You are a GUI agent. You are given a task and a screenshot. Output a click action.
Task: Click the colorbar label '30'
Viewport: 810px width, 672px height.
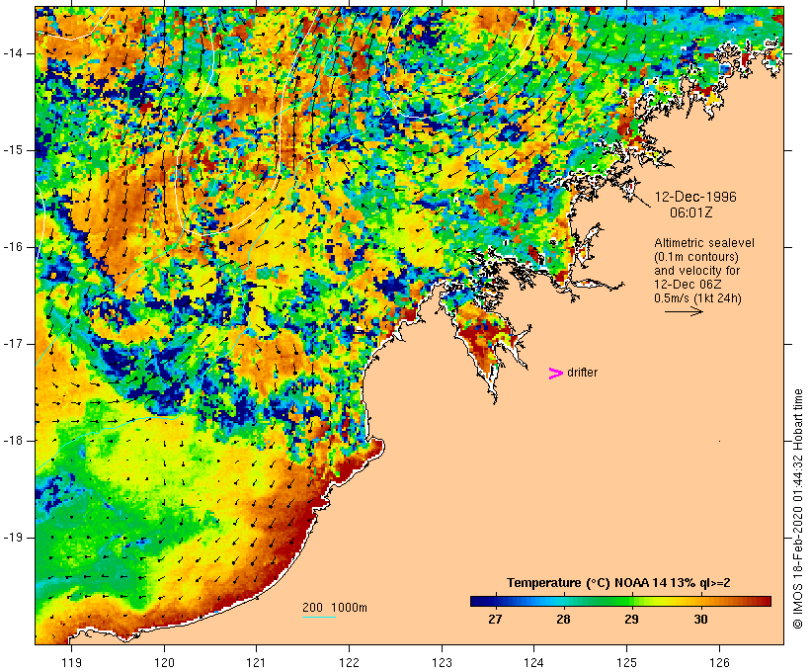[x=700, y=620]
